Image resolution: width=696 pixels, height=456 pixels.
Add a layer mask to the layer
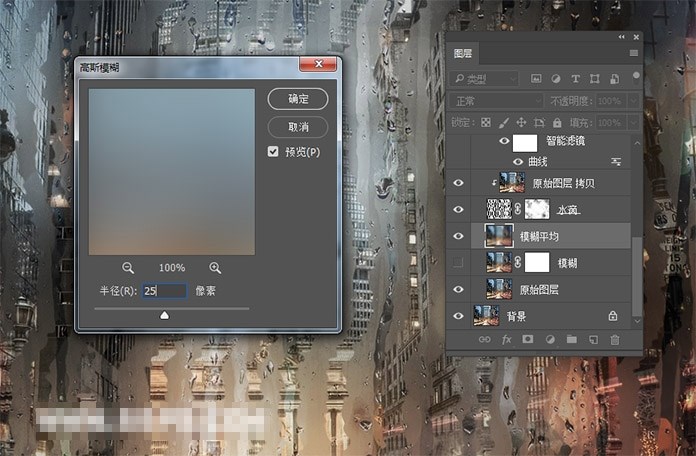(x=528, y=340)
